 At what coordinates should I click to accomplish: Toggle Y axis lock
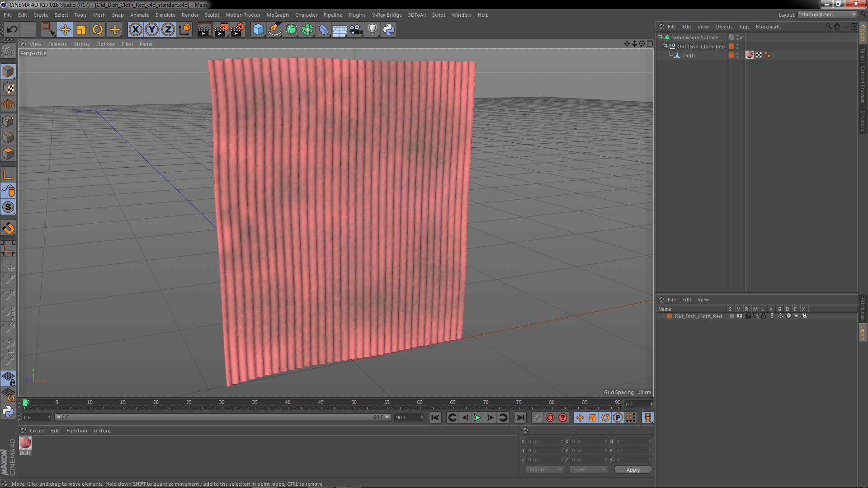click(151, 30)
